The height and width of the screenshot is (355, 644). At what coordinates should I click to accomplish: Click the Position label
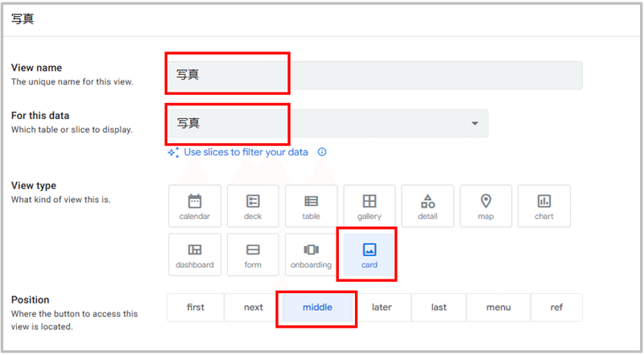[x=30, y=299]
